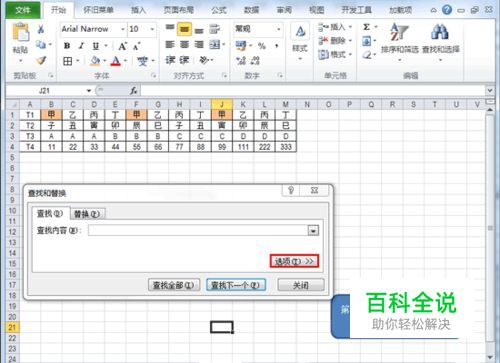Click increase indent icon
The width and height of the screenshot is (500, 363).
tap(184, 60)
